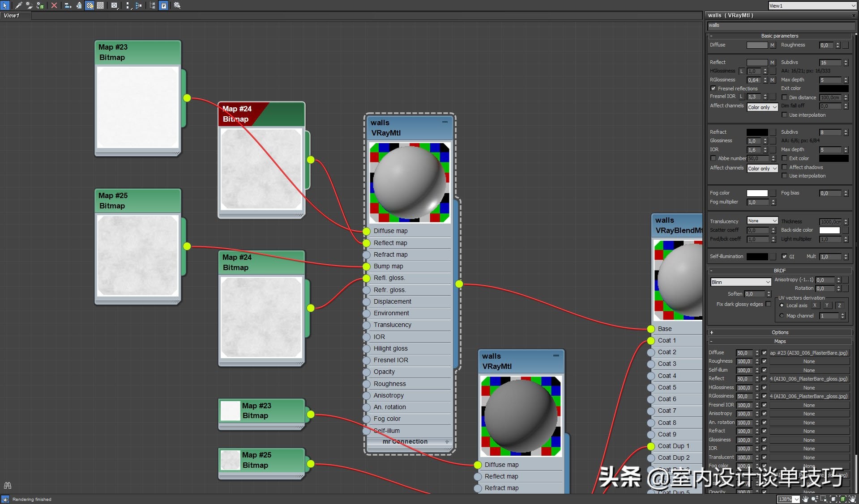Click the Assign Material to Selection icon
The height and width of the screenshot is (504, 859).
pyautogui.click(x=40, y=5)
